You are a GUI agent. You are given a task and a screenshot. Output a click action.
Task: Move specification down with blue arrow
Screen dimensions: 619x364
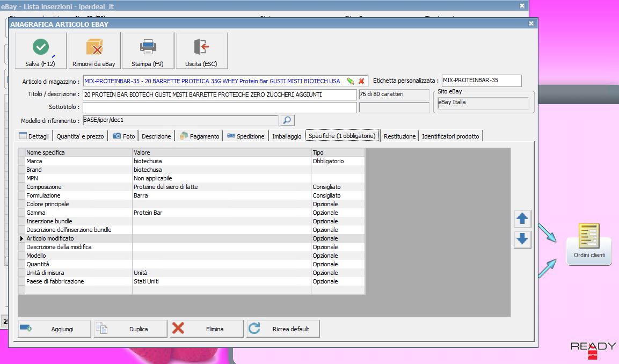click(522, 239)
